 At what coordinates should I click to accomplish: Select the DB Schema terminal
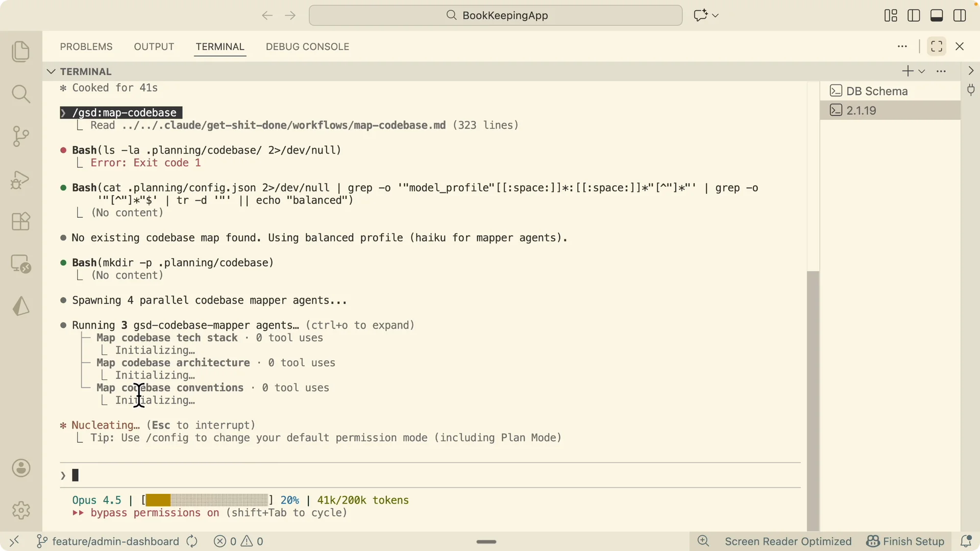[x=890, y=91]
